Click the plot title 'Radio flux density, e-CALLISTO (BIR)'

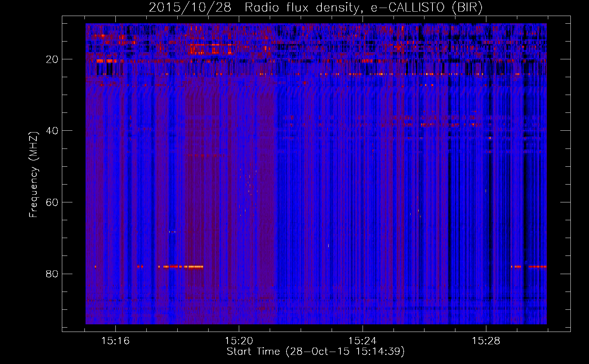pyautogui.click(x=363, y=8)
